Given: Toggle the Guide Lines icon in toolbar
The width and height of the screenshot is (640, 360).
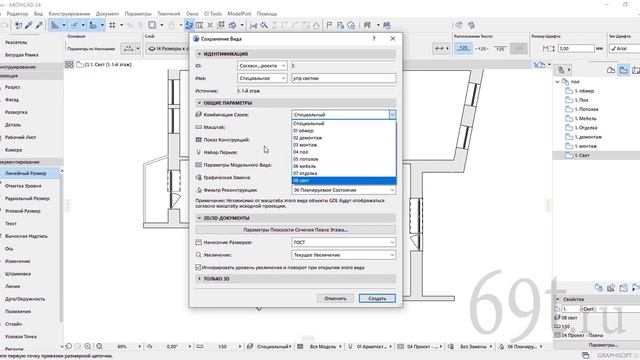Looking at the screenshot, I should point(55,25).
